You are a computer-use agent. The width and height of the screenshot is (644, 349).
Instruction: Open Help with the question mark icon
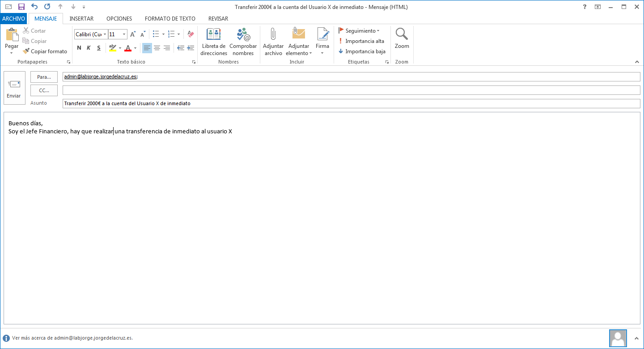585,7
